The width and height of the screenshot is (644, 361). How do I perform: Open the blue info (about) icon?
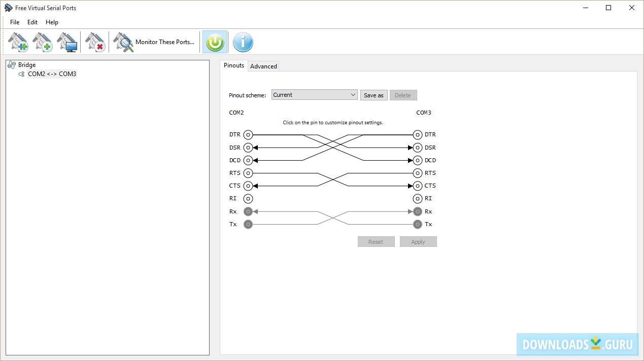(x=243, y=42)
